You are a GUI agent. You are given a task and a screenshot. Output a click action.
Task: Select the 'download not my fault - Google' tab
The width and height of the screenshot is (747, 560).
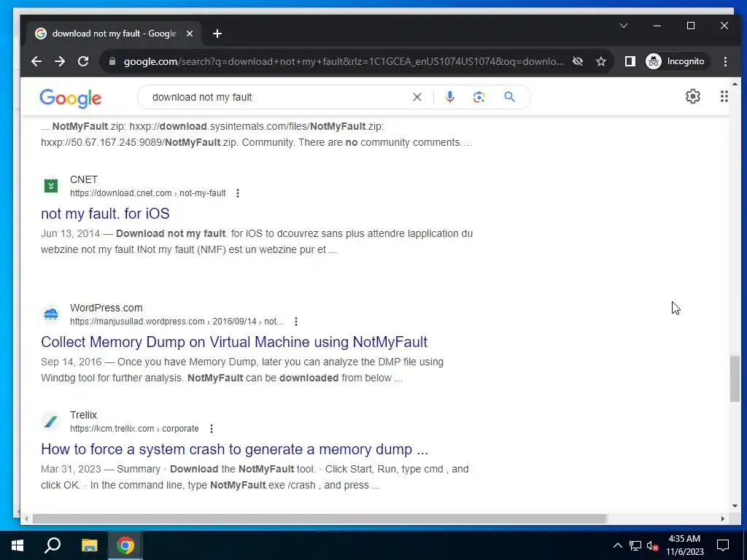(115, 34)
